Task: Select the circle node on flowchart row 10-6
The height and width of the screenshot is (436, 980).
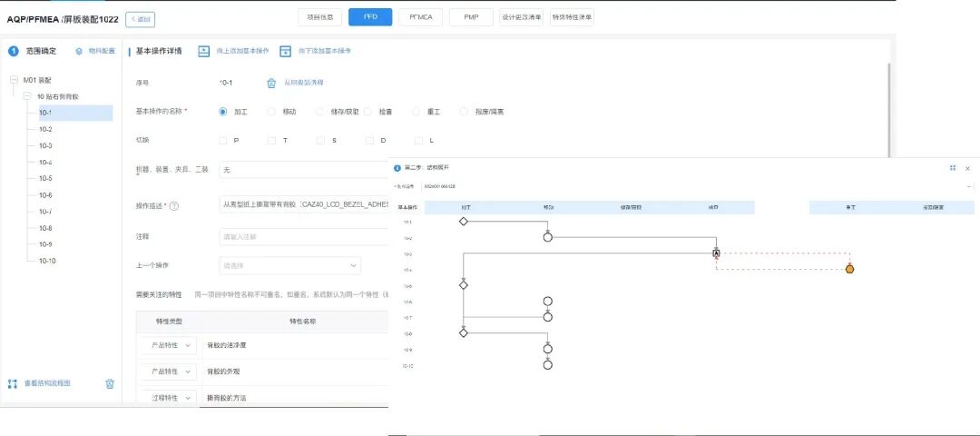Action: click(547, 302)
